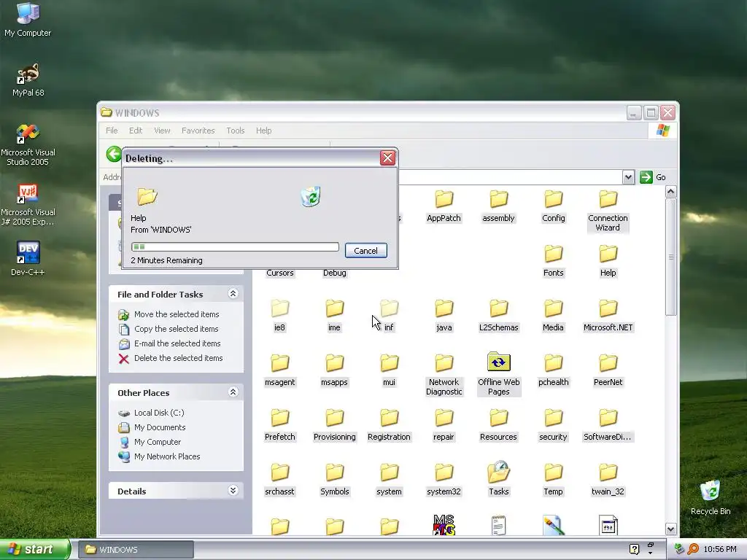Select Microsoft Visual J# 2005 Express icon
Screen dimensions: 747x560
(28, 205)
